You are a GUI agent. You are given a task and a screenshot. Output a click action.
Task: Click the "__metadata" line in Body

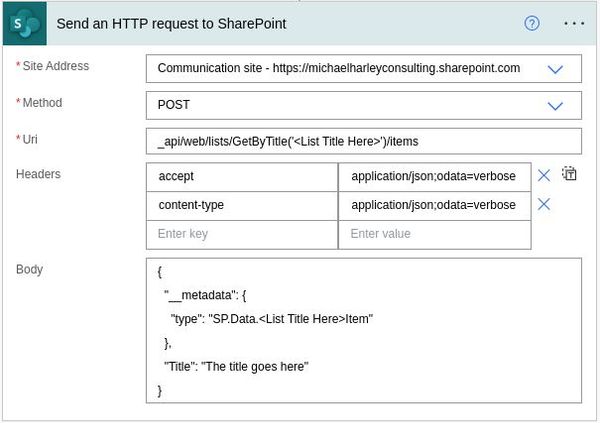[x=205, y=296]
